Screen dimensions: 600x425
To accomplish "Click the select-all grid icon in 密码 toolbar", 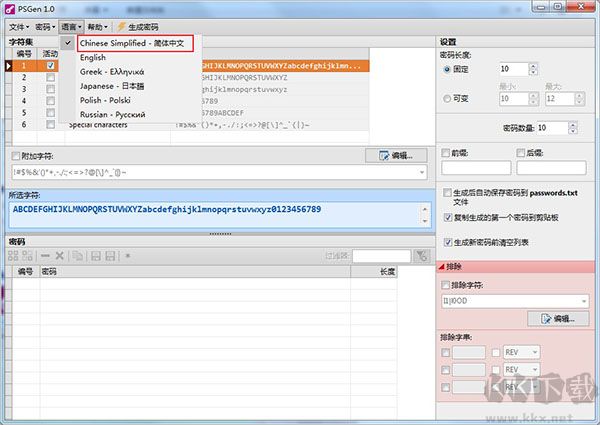I will tap(13, 256).
